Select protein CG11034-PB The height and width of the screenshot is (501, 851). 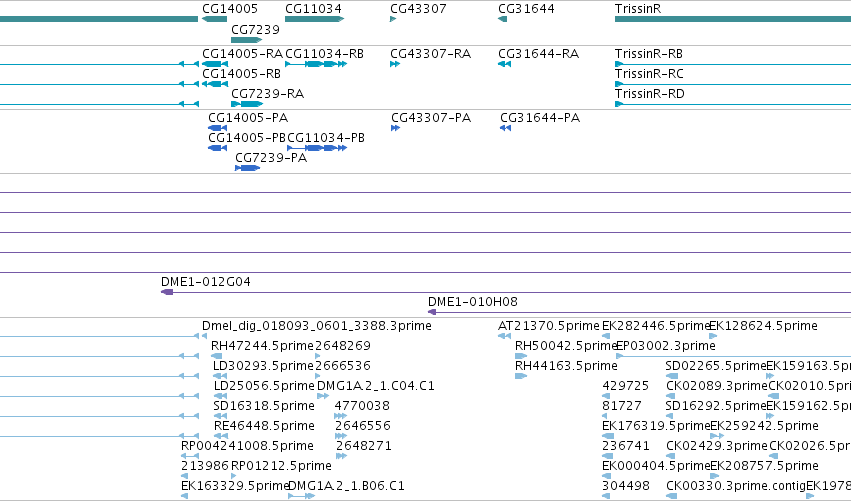(x=326, y=138)
